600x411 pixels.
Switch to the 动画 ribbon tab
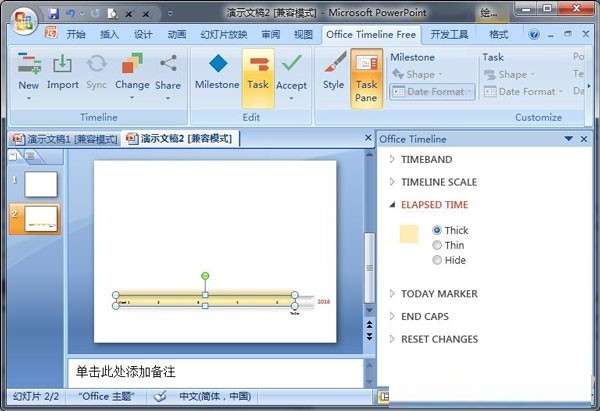177,35
